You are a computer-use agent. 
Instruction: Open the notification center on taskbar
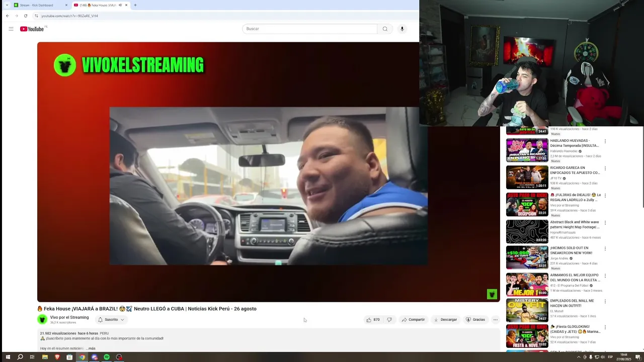(x=637, y=357)
